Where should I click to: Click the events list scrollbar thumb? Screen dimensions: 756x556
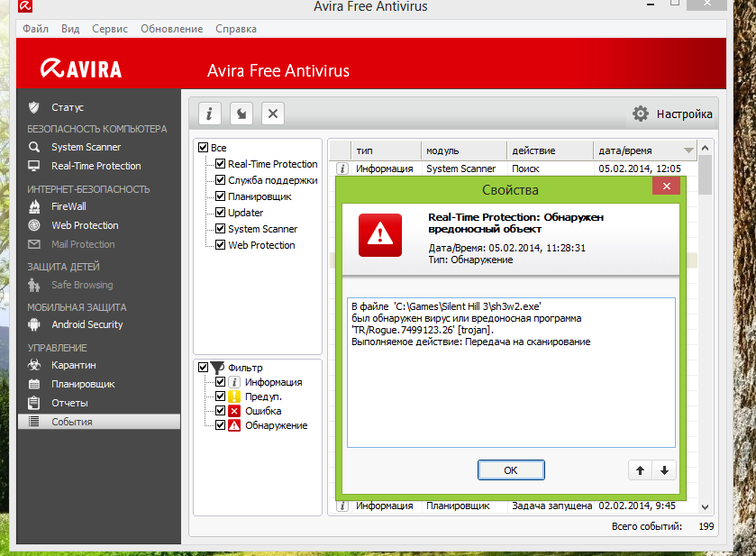[705, 175]
